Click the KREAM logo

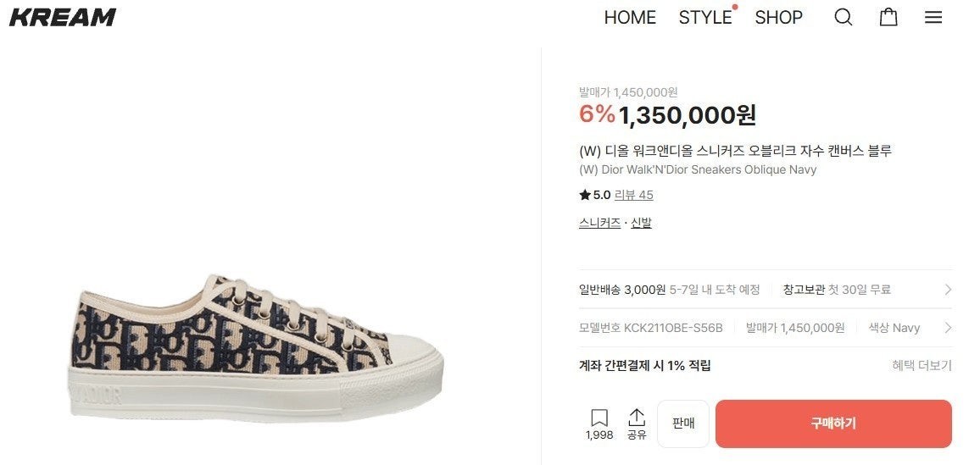62,17
